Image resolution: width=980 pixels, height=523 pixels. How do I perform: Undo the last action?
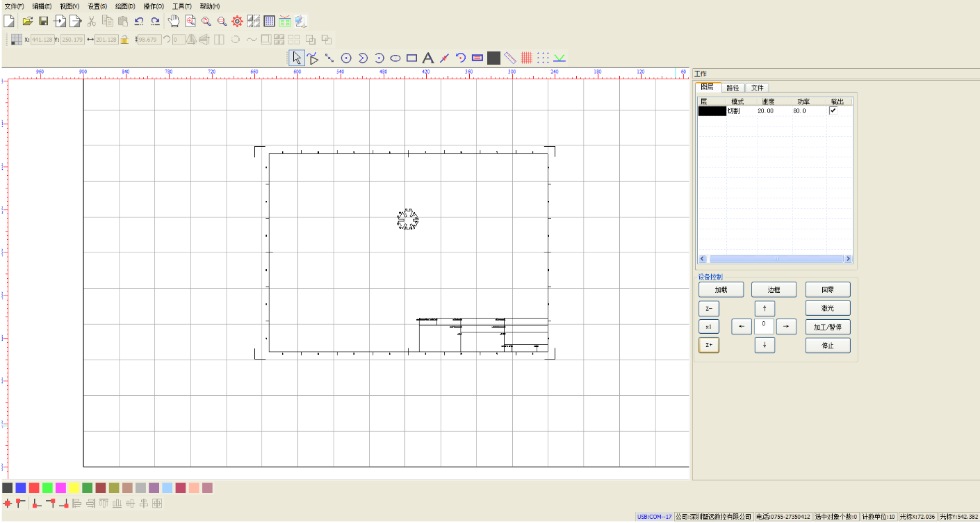(x=139, y=21)
